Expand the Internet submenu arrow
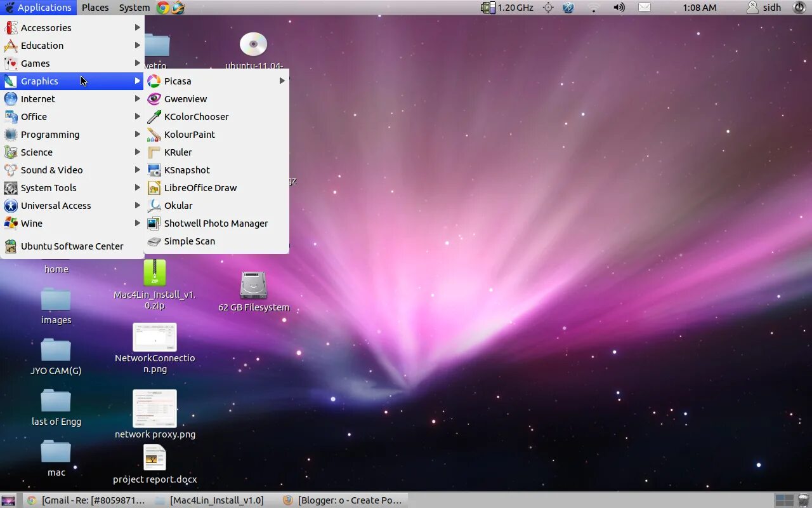The height and width of the screenshot is (508, 812). tap(137, 99)
